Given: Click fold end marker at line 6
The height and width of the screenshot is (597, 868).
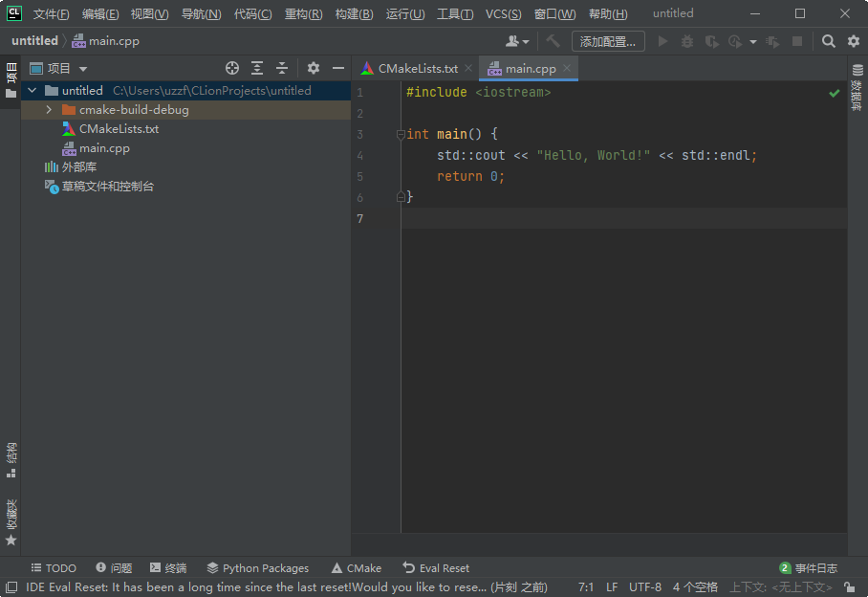Looking at the screenshot, I should click(401, 196).
